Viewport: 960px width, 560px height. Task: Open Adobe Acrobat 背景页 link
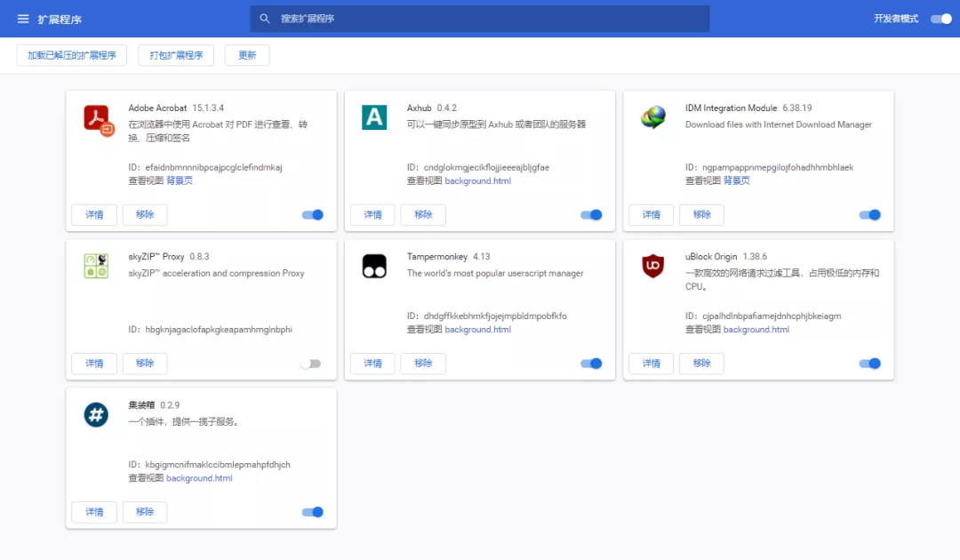pyautogui.click(x=180, y=181)
